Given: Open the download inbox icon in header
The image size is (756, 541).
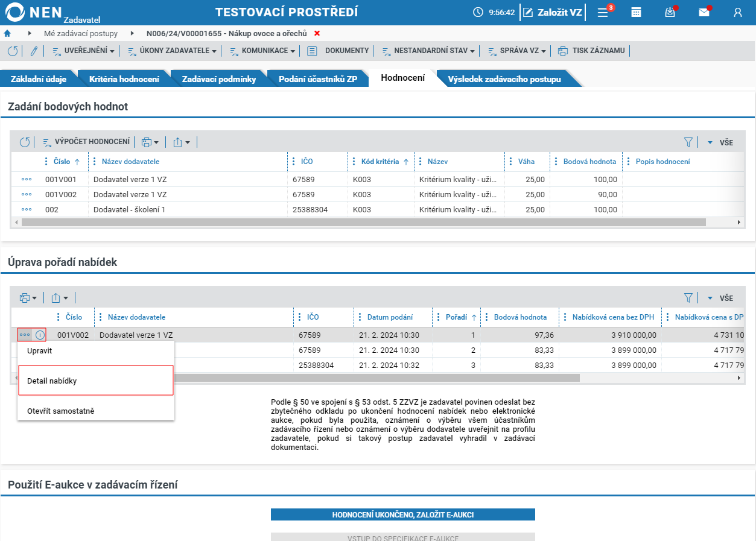Looking at the screenshot, I should (x=670, y=12).
